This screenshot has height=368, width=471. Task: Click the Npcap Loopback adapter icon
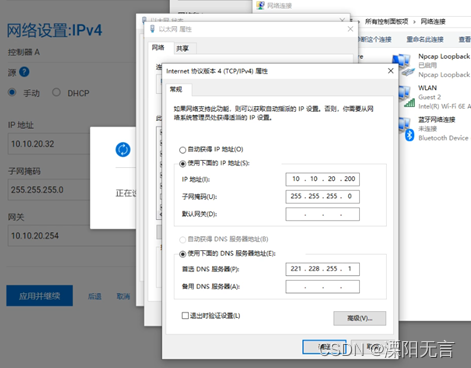(402, 64)
